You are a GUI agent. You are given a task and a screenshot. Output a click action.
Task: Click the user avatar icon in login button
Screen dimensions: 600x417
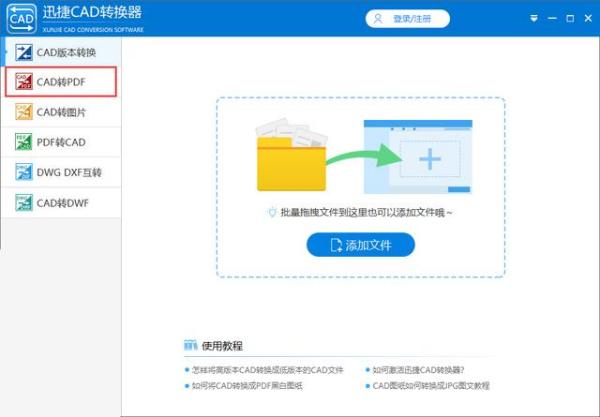coord(378,19)
